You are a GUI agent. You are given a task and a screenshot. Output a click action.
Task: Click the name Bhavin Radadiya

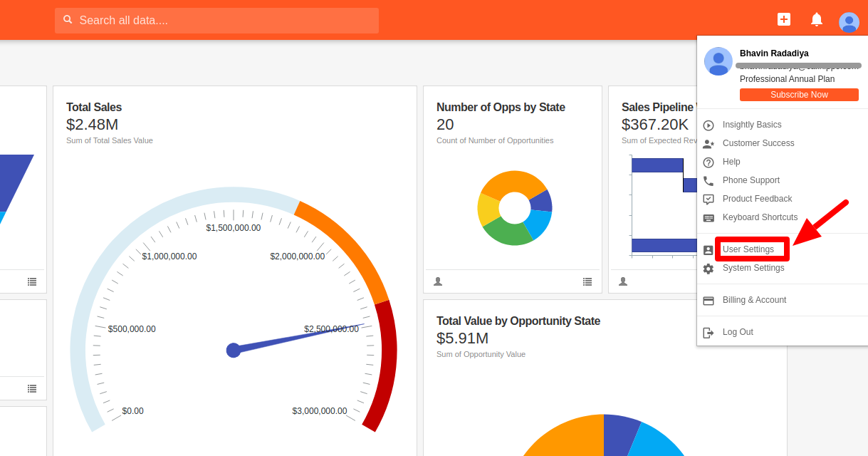(x=774, y=53)
